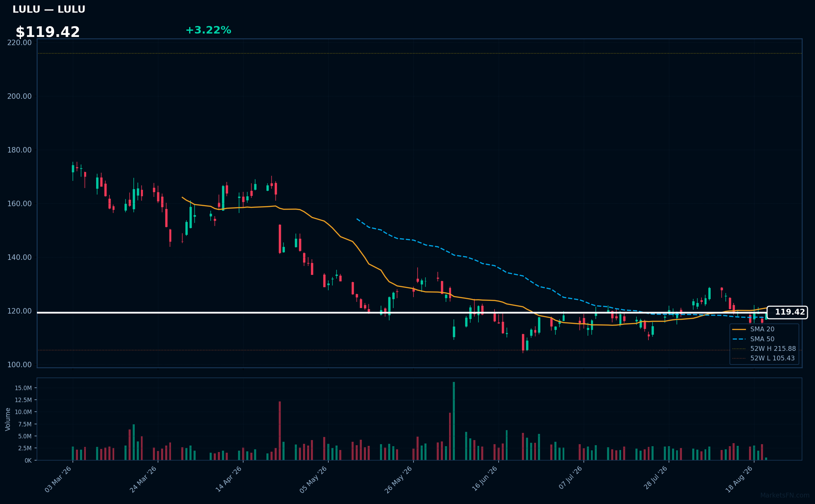This screenshot has height=504, width=815.
Task: Click the 2.5M volume axis label
Action: 25,448
